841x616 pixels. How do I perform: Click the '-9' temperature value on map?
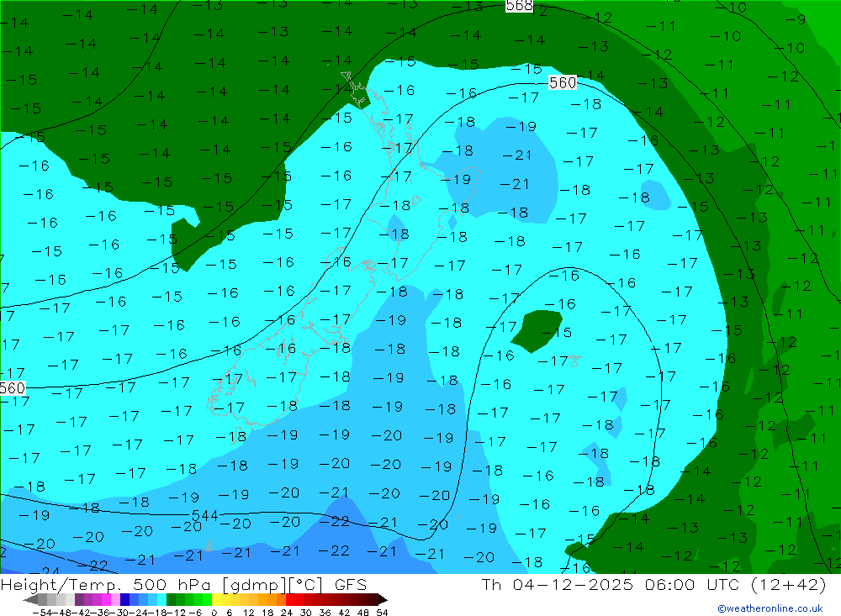795,19
